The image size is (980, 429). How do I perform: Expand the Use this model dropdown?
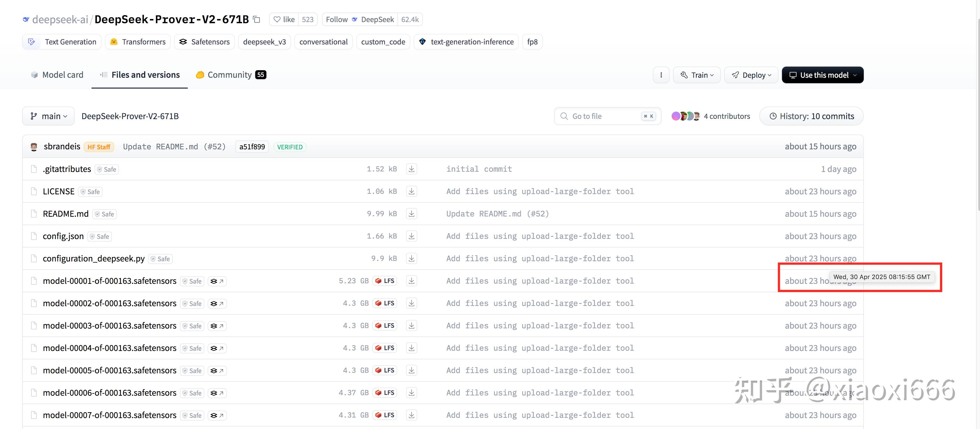pyautogui.click(x=822, y=75)
